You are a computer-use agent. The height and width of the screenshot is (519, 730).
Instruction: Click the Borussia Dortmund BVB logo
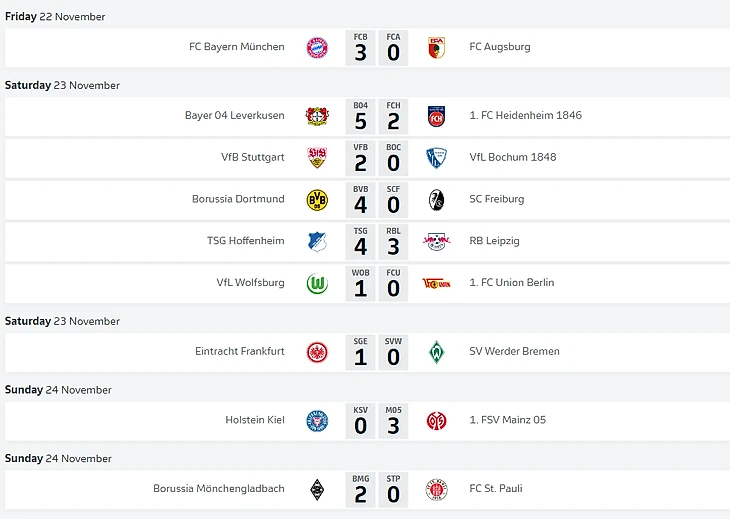coord(317,199)
